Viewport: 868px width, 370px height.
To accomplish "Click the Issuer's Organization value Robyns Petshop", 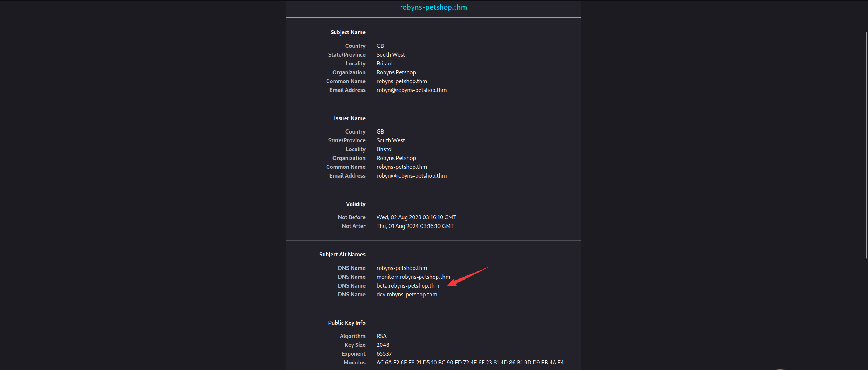I will click(396, 158).
